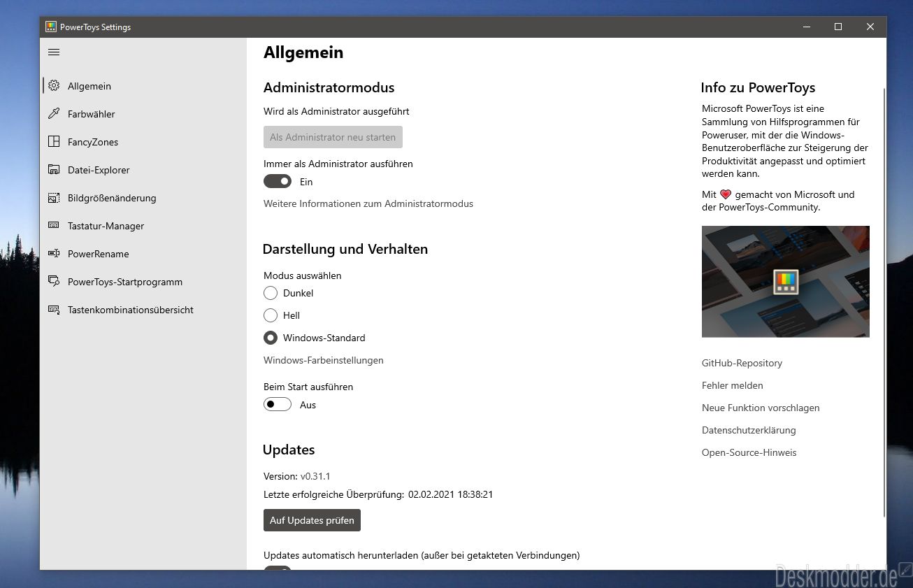Image resolution: width=913 pixels, height=588 pixels.
Task: Open the Datenschutzerklärung link
Action: pyautogui.click(x=749, y=430)
